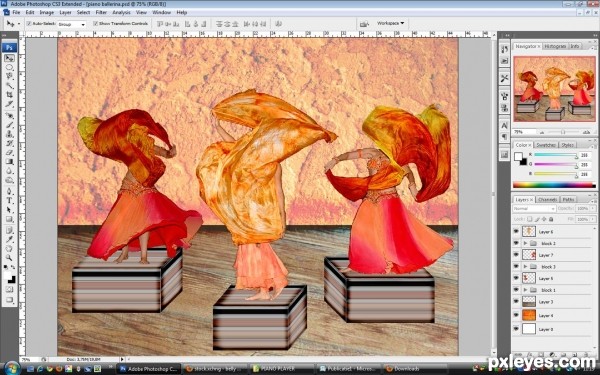Select the Eraser tool
Image resolution: width=600 pixels, height=375 pixels.
(9, 152)
